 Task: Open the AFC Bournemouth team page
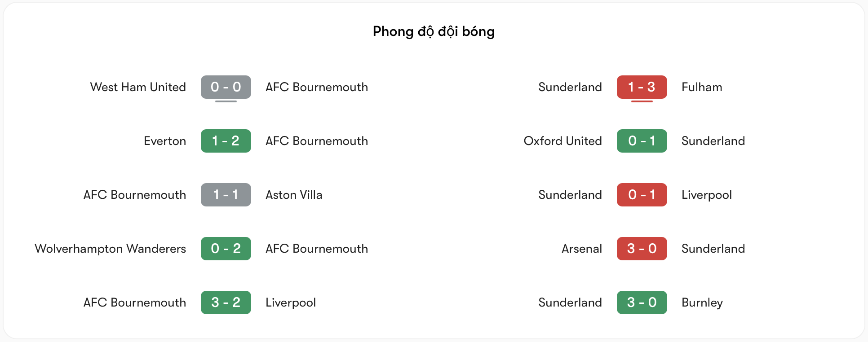(317, 87)
